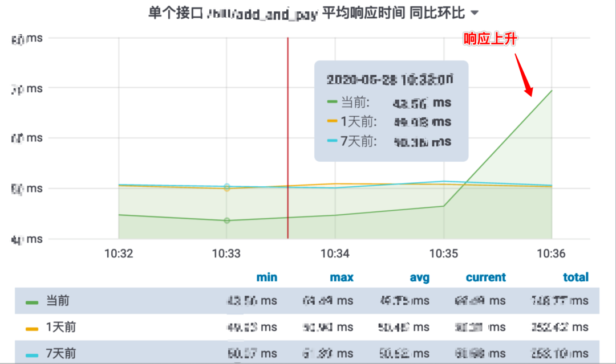The width and height of the screenshot is (616, 364).
Task: Open the panel title dropdown arrow
Action: coord(475,13)
